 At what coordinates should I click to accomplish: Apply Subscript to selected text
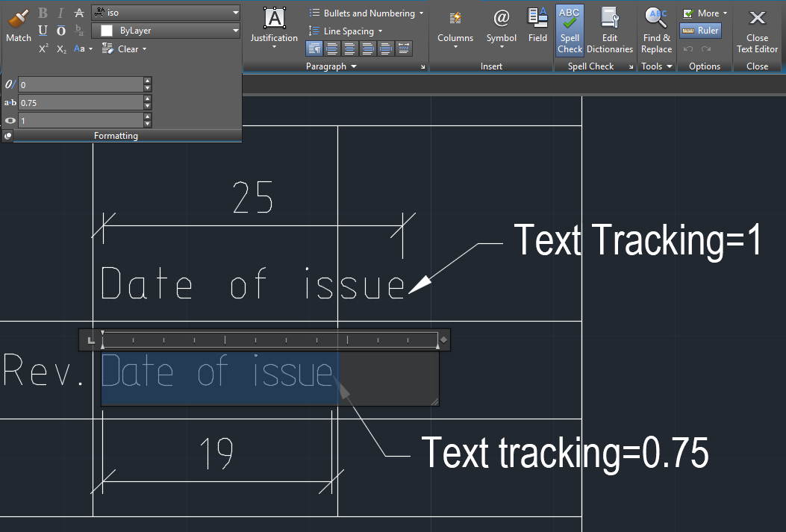61,48
